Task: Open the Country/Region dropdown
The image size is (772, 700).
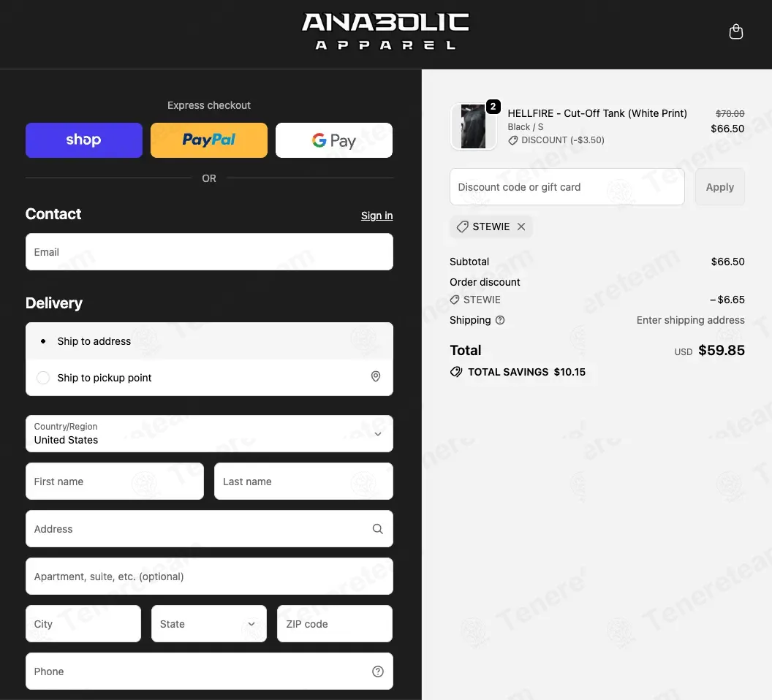Action: tap(209, 434)
